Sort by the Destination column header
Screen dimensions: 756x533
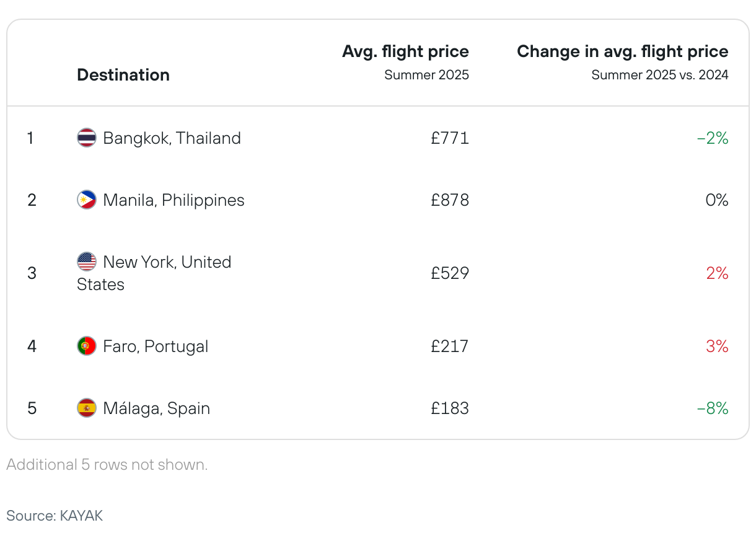[x=123, y=75]
